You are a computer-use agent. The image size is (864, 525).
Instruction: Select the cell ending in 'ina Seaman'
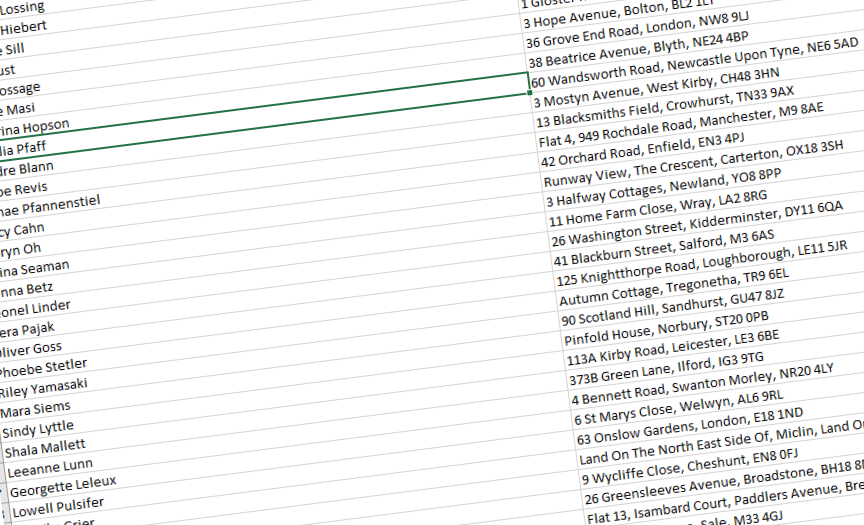(34, 268)
